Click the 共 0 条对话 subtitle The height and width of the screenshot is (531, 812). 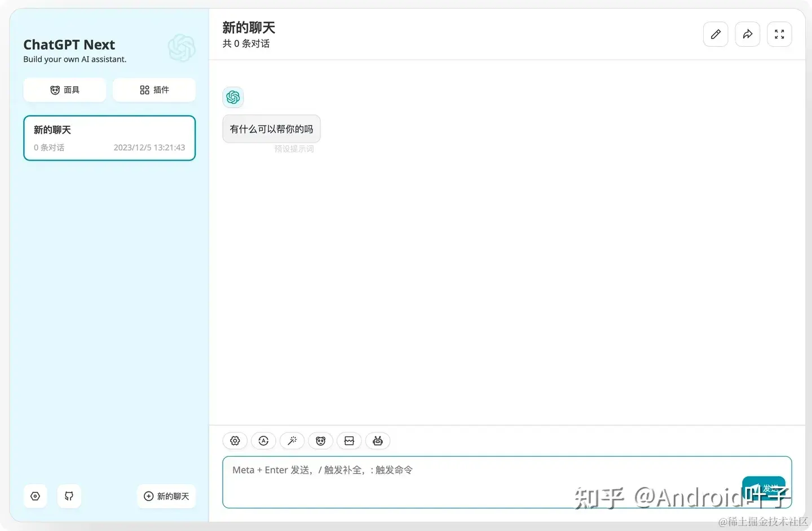pyautogui.click(x=246, y=44)
